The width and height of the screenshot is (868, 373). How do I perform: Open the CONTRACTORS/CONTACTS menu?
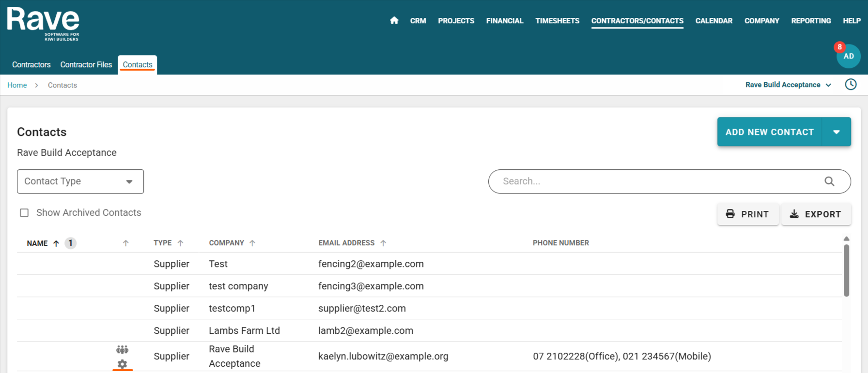(x=637, y=21)
